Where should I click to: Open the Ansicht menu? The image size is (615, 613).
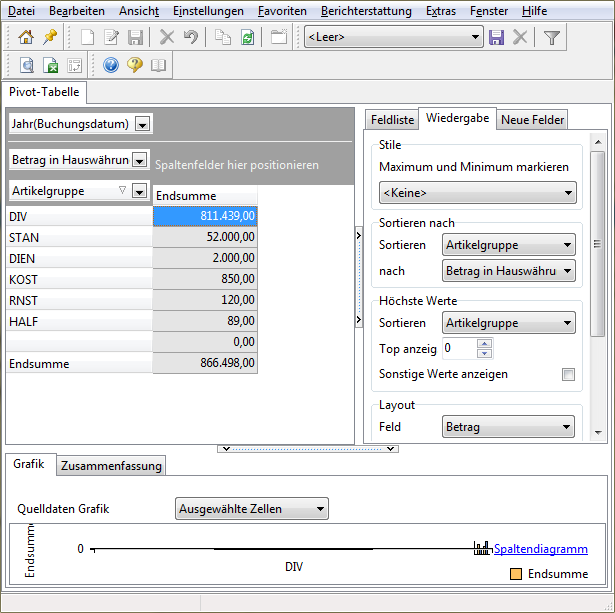(x=139, y=11)
